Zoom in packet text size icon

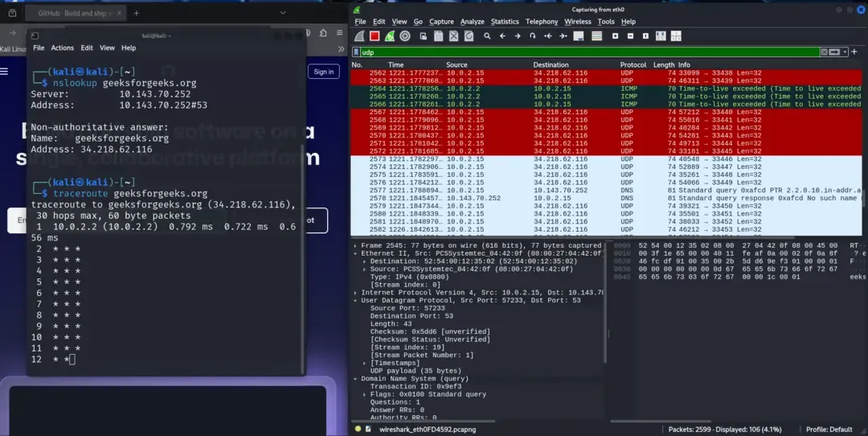coord(615,36)
